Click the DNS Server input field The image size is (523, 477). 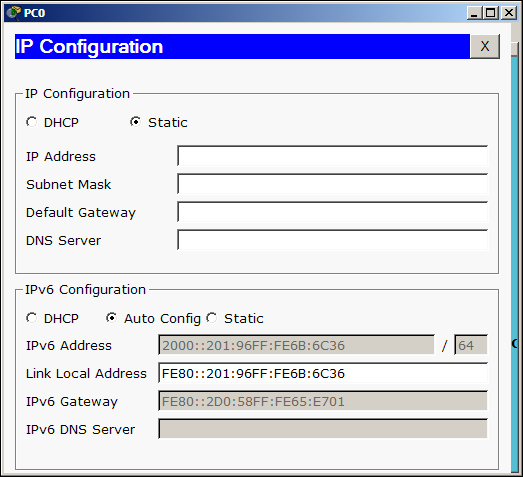pos(333,240)
